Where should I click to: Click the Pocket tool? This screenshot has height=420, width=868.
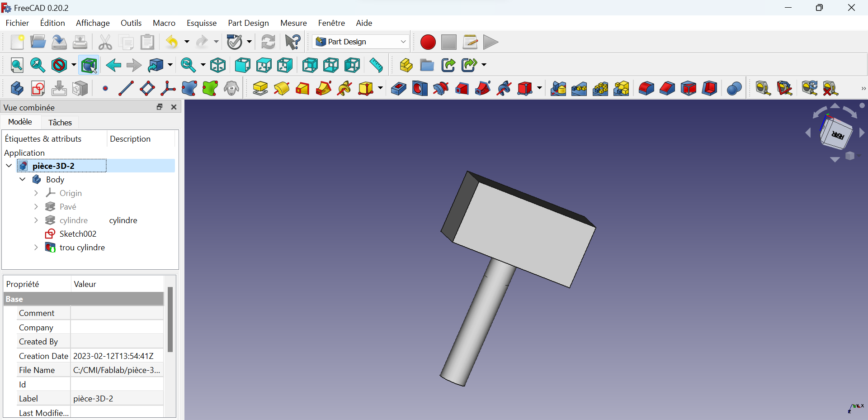coord(398,89)
